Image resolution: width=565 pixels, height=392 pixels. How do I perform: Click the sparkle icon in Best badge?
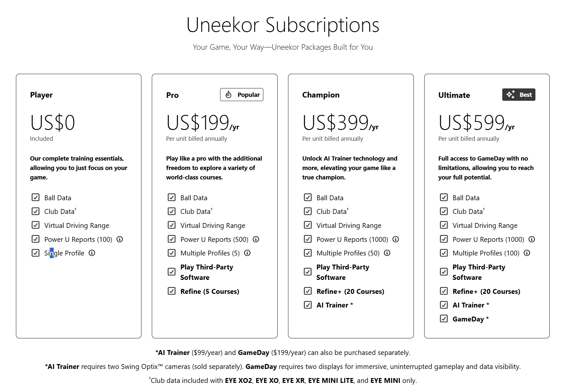(511, 95)
